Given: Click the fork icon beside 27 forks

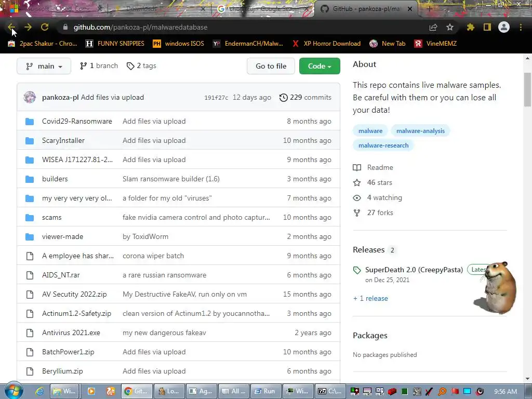Looking at the screenshot, I should pos(357,212).
